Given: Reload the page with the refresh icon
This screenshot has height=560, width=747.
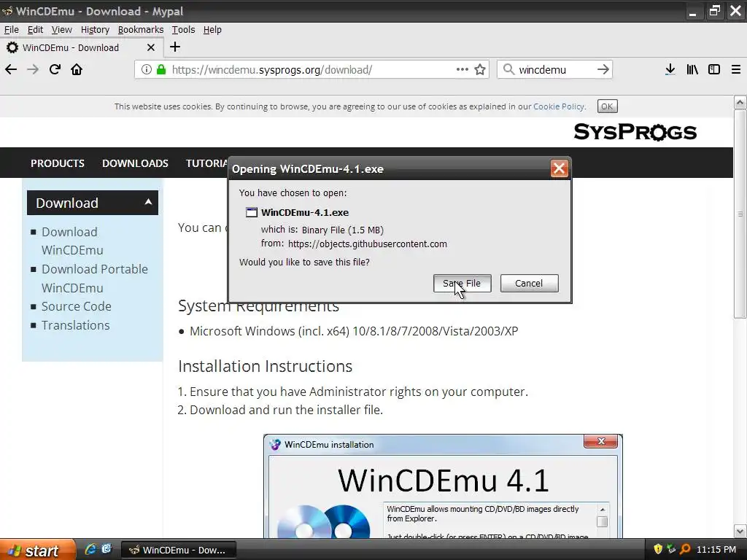Looking at the screenshot, I should tap(55, 69).
